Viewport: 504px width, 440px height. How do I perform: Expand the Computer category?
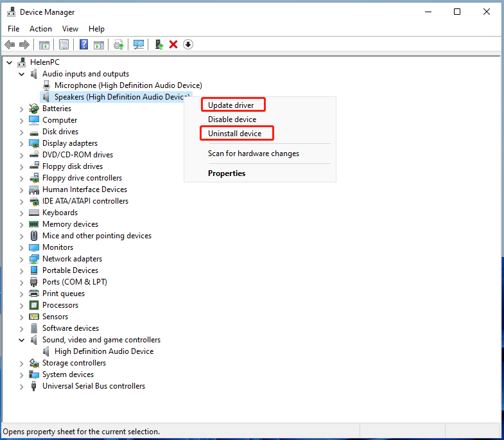click(22, 121)
